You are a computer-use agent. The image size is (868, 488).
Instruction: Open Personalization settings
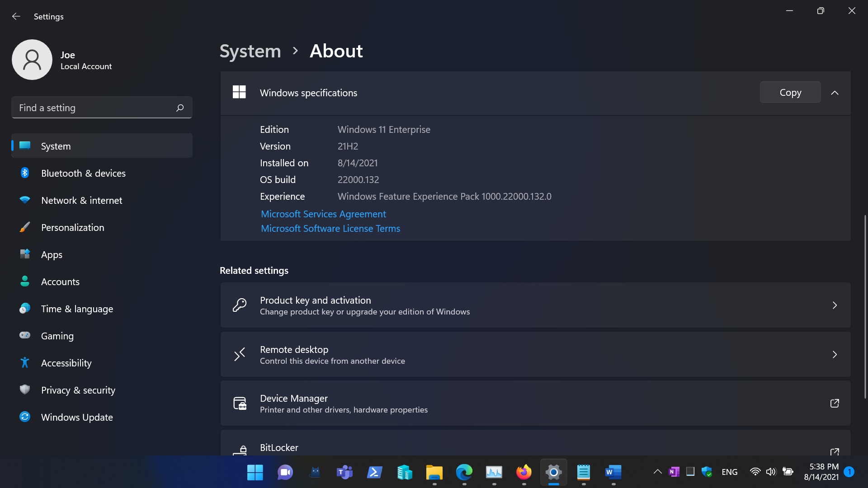coord(73,227)
